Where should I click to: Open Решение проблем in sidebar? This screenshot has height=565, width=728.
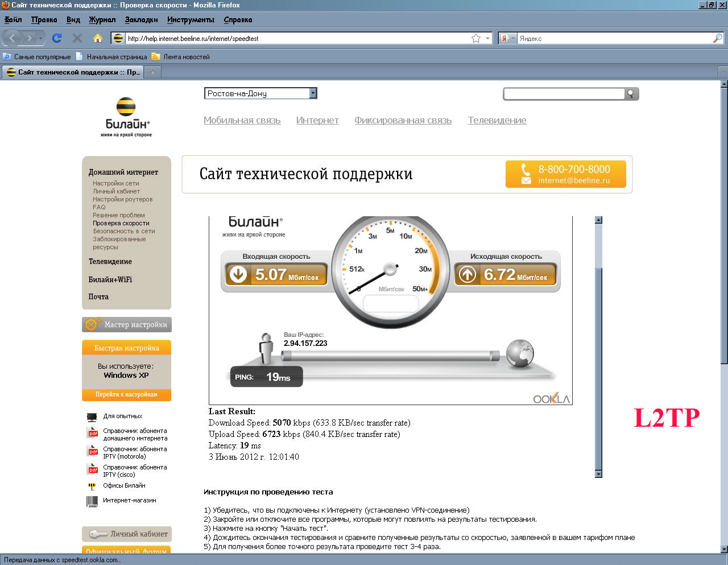(119, 215)
